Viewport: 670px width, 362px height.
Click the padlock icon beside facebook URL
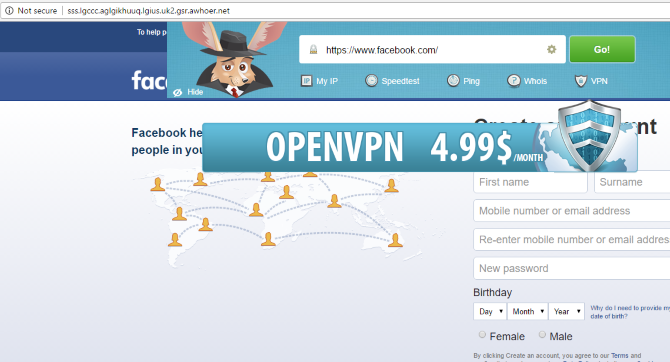click(x=313, y=50)
